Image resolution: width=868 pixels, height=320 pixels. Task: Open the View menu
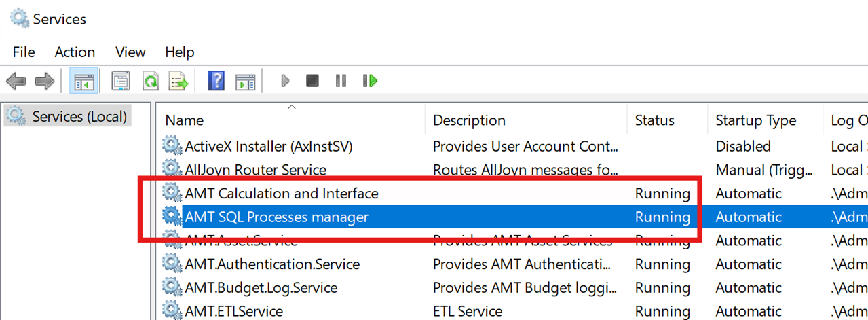130,52
